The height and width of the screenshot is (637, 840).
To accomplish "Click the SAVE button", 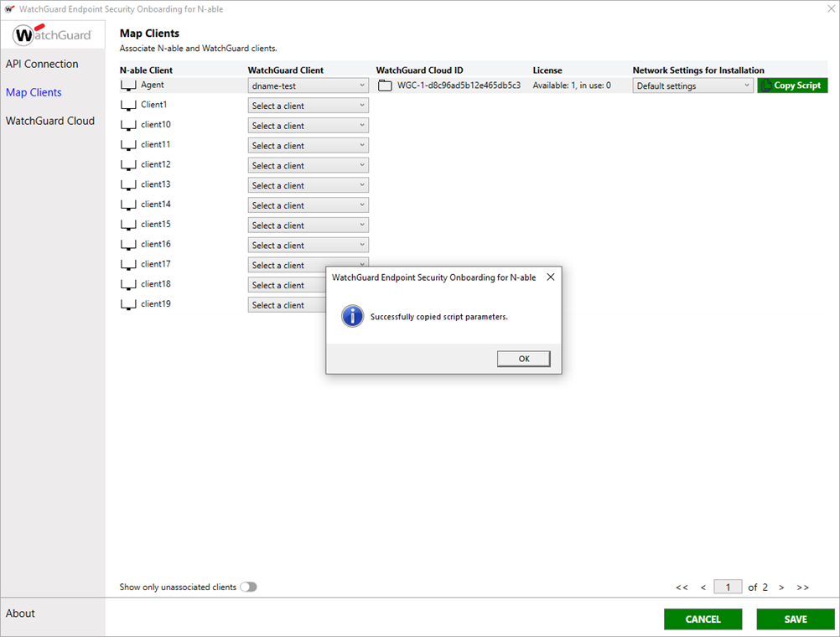I will (795, 619).
